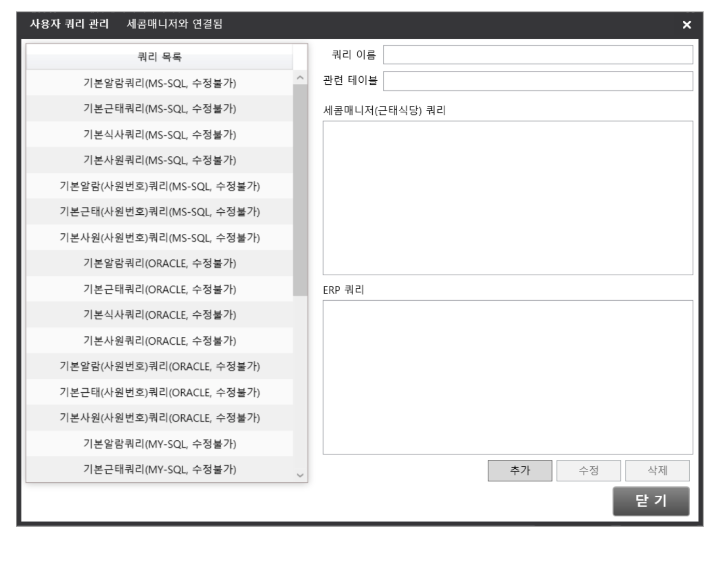Click the 쿼리 이름 input field

click(537, 55)
